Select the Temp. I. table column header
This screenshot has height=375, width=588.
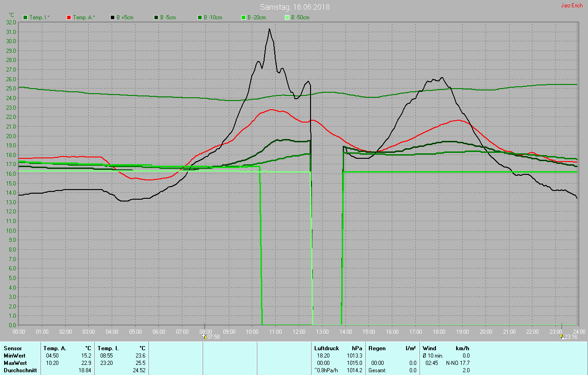pyautogui.click(x=108, y=348)
